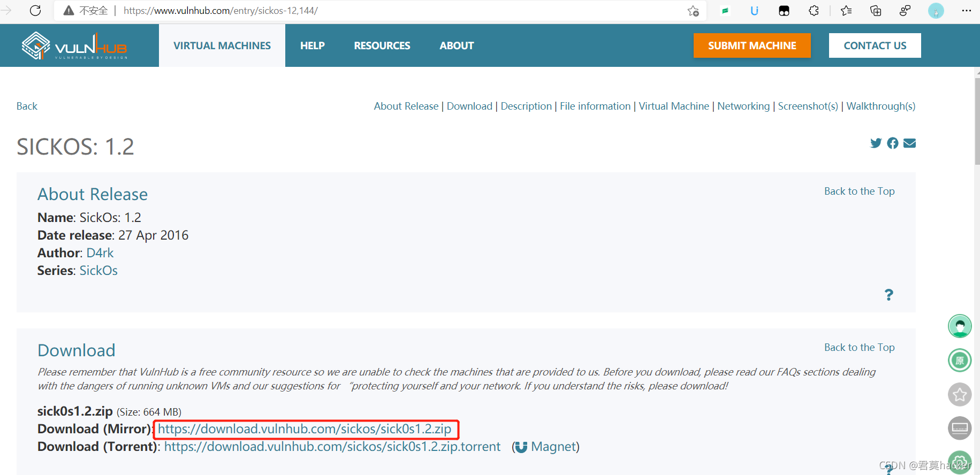Click the Download section heading
The image size is (980, 475).
pos(77,350)
